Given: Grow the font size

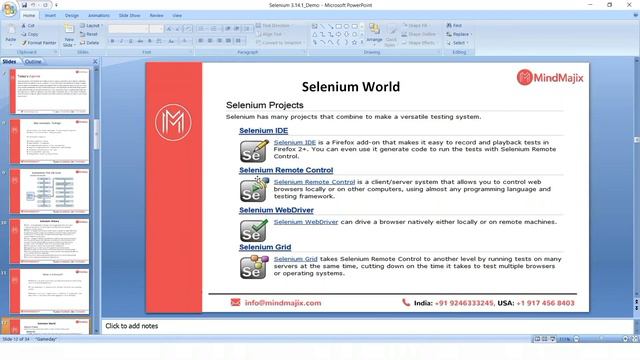Looking at the screenshot, I should (169, 29).
